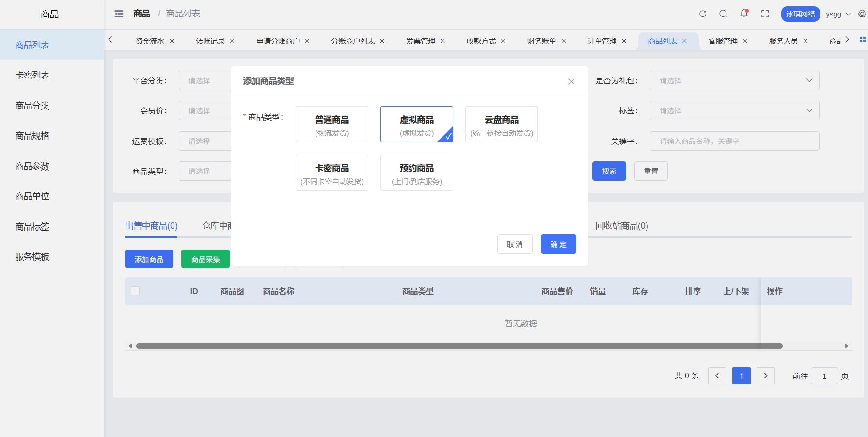
Task: Open the settings gear icon
Action: point(862,14)
